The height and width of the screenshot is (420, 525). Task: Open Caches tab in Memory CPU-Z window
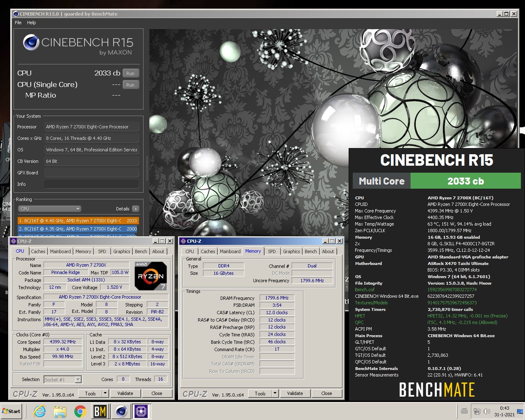pos(208,251)
